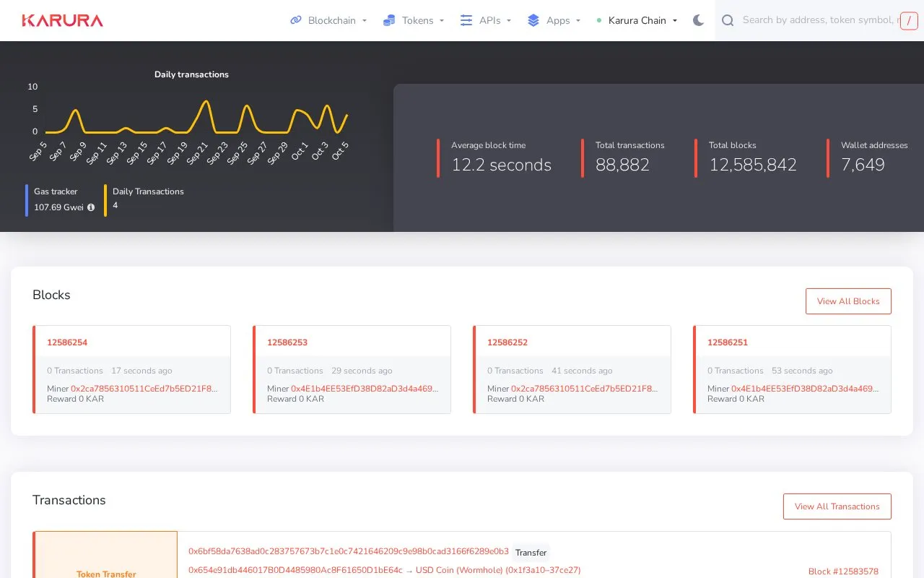Click total transactions value 88,882
Viewport: 924px width, 578px height.
[x=622, y=165]
